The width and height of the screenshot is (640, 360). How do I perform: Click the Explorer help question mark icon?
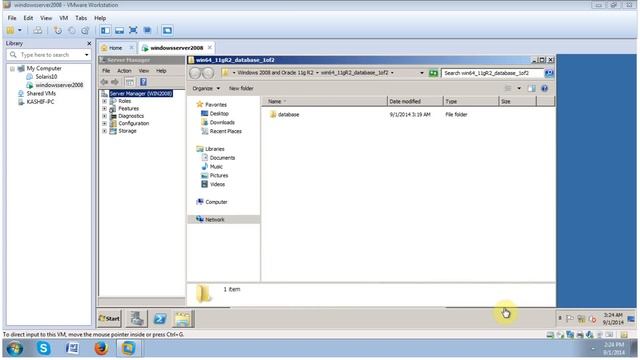544,88
